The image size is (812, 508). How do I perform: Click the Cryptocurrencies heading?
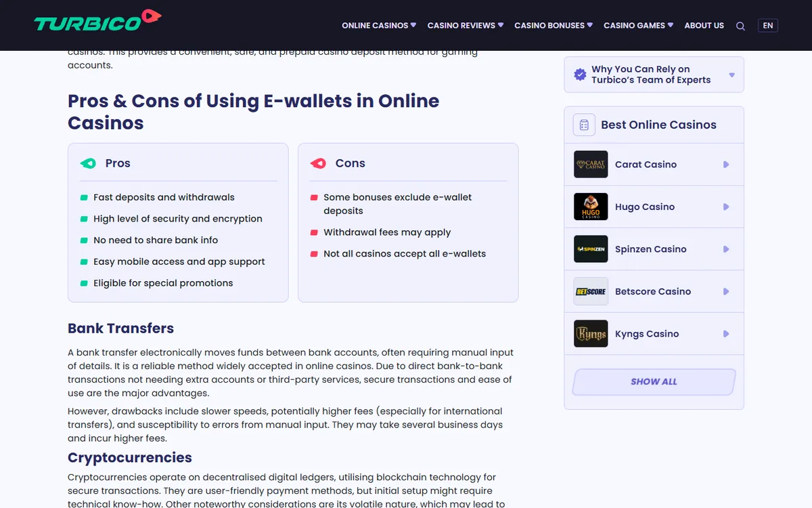(130, 457)
